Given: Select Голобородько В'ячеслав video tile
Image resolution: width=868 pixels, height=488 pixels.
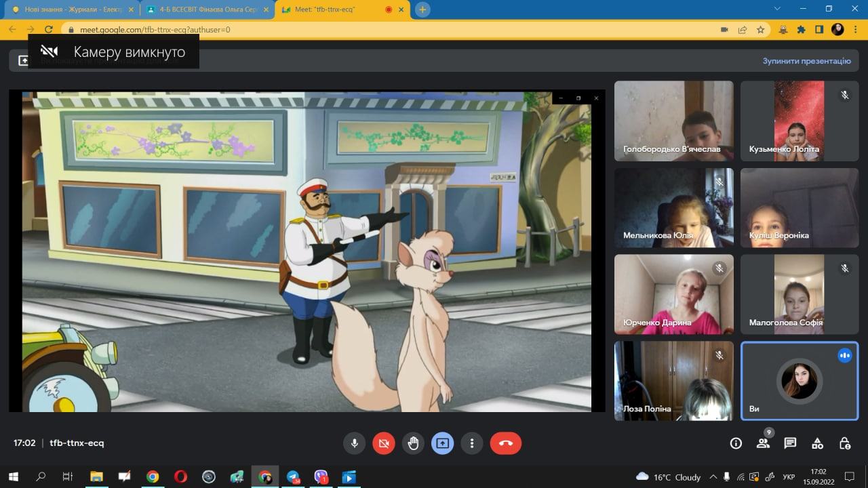Looking at the screenshot, I should tap(673, 121).
